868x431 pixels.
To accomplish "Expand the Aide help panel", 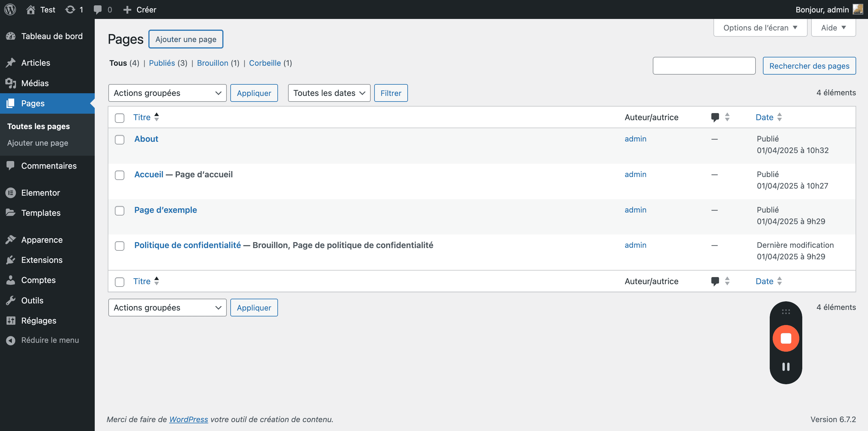I will pyautogui.click(x=833, y=28).
